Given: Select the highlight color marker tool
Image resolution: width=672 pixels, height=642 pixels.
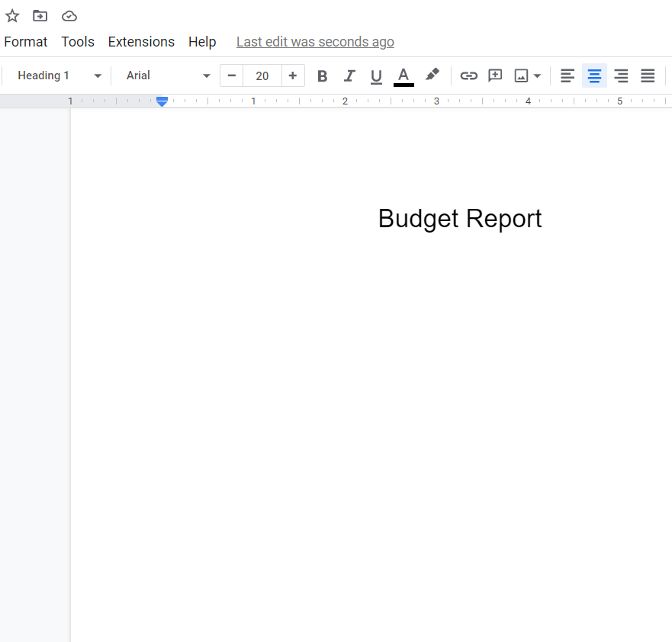Looking at the screenshot, I should coord(432,75).
